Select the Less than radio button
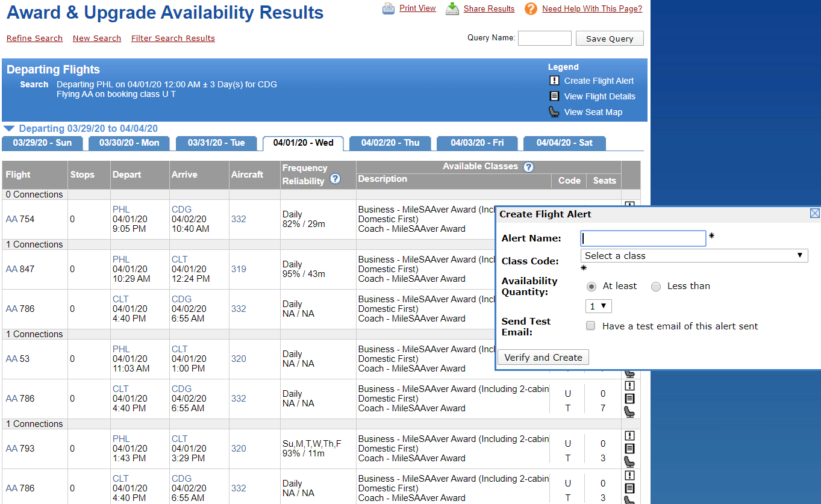This screenshot has height=504, width=821. (656, 287)
